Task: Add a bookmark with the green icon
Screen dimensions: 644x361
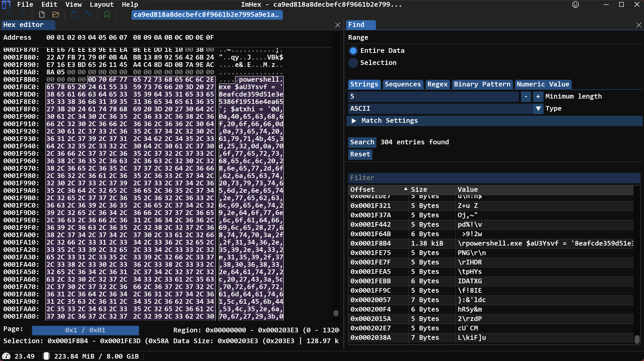Action: (x=107, y=15)
